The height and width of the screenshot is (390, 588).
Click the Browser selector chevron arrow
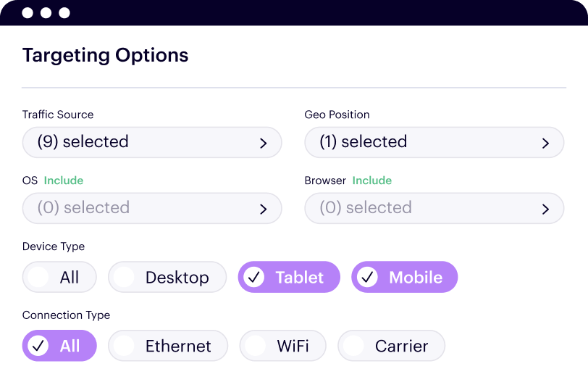tap(546, 209)
